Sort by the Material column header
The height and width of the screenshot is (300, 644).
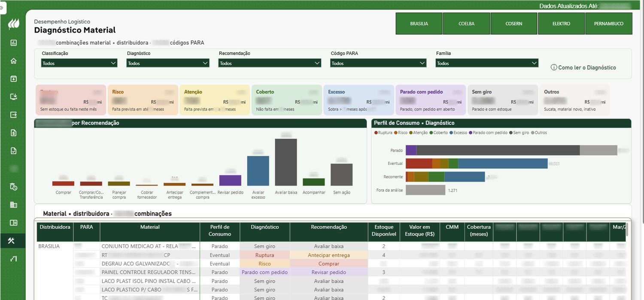(x=150, y=232)
